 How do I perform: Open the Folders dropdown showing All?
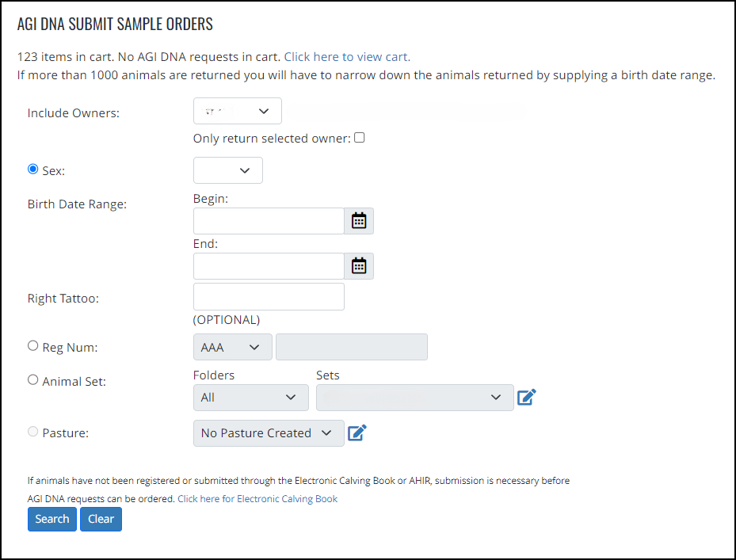click(251, 398)
